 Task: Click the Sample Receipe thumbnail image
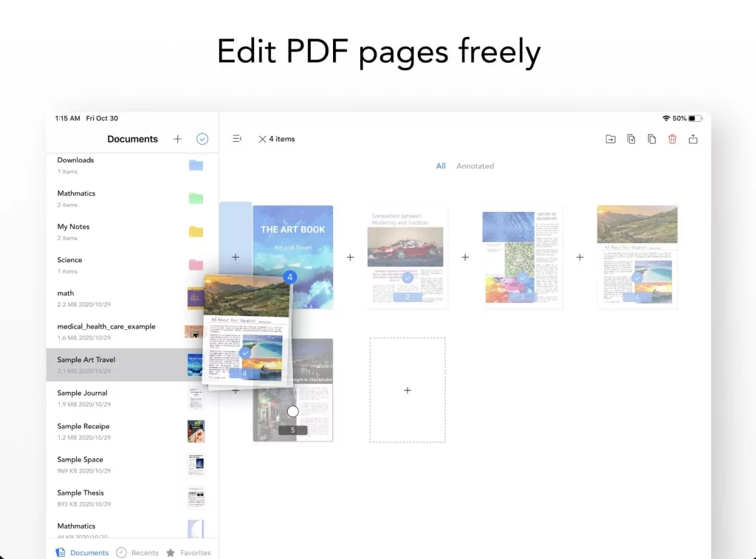point(196,431)
